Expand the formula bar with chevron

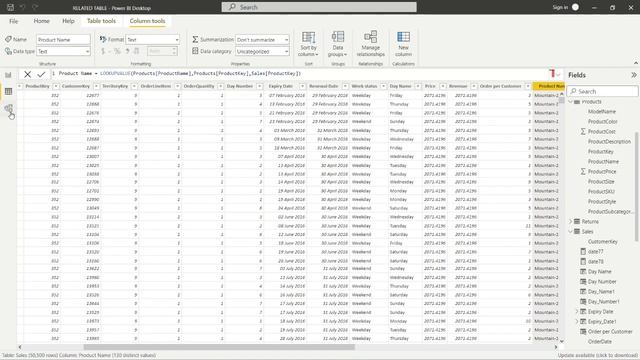pyautogui.click(x=558, y=74)
